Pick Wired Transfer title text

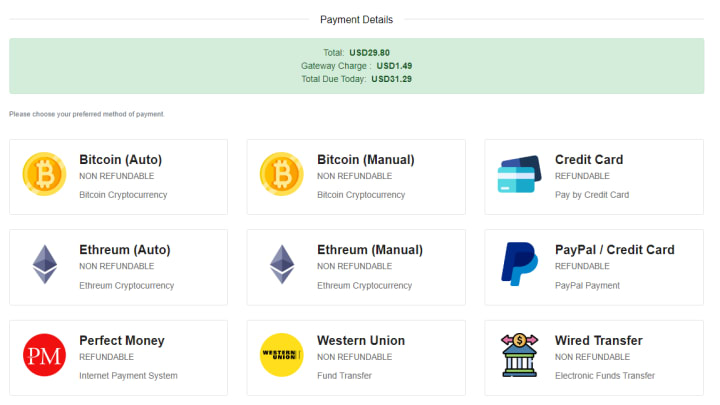(598, 341)
